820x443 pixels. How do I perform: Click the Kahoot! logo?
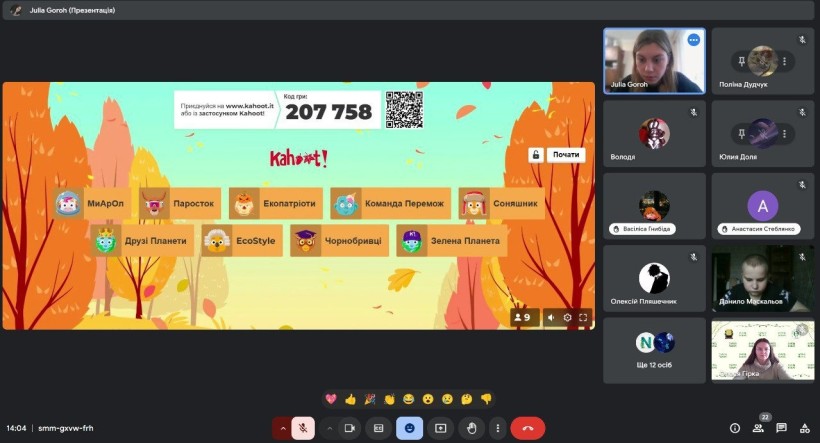(299, 158)
